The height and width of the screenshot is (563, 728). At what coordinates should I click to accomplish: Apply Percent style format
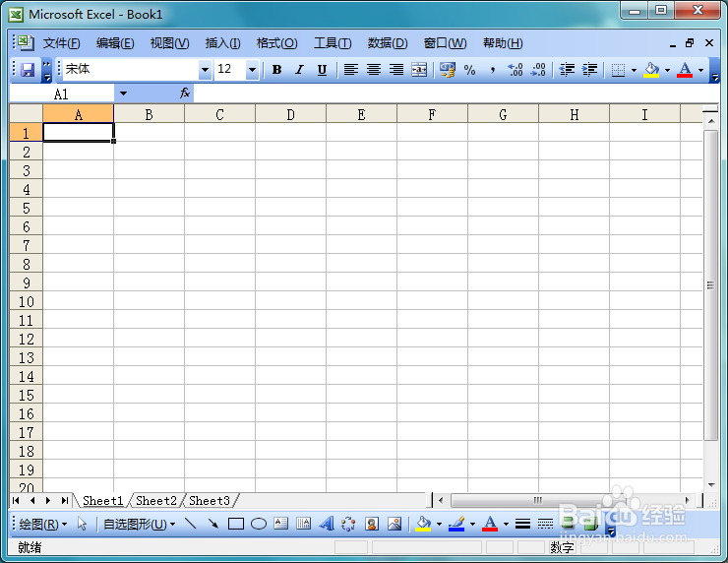(x=470, y=70)
